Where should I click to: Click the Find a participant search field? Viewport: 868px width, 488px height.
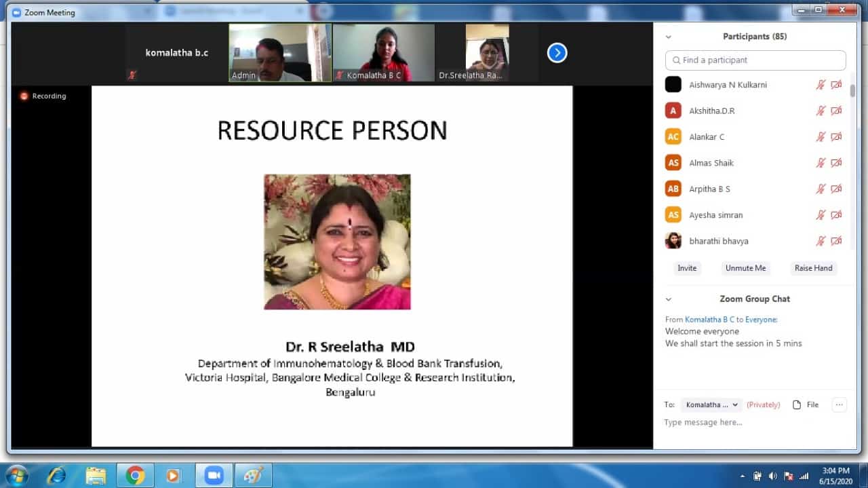pyautogui.click(x=755, y=60)
